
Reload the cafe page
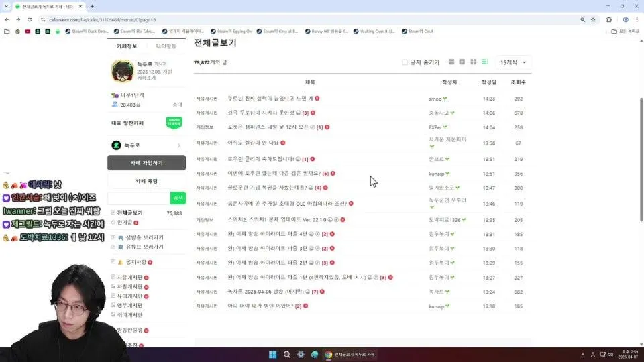[x=30, y=19]
